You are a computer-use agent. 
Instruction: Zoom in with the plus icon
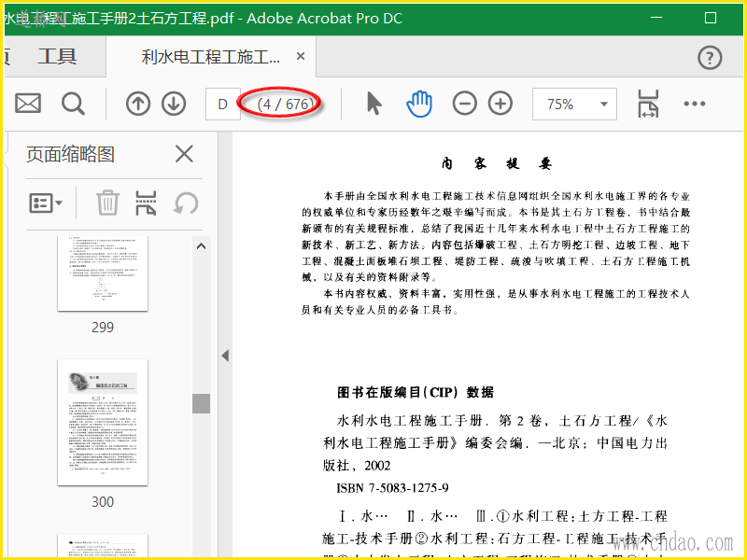500,104
